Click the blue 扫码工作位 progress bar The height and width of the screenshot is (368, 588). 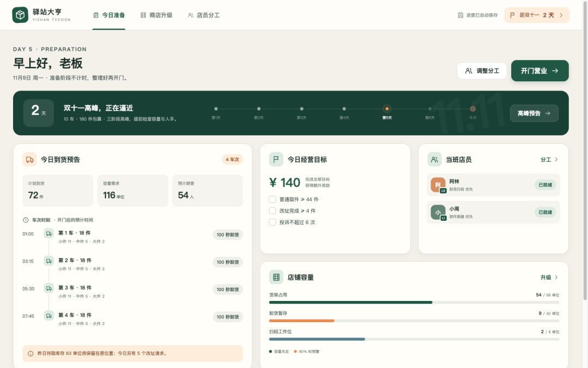[317, 339]
